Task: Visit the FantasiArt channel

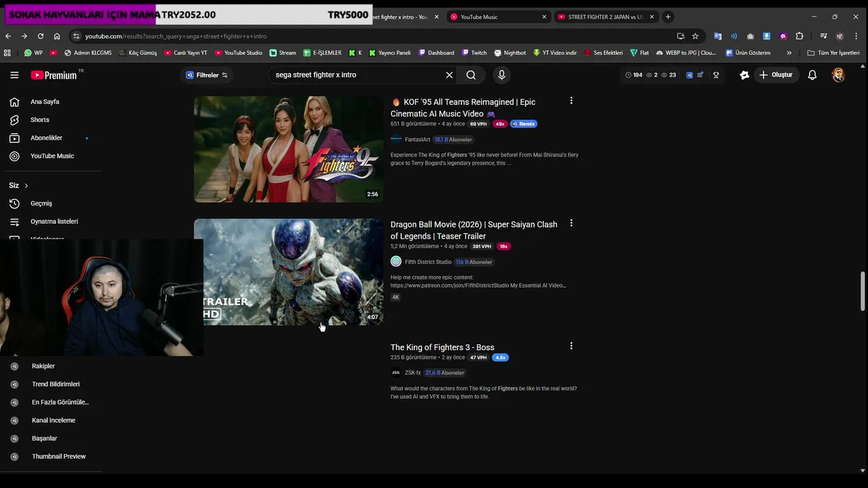Action: (417, 140)
